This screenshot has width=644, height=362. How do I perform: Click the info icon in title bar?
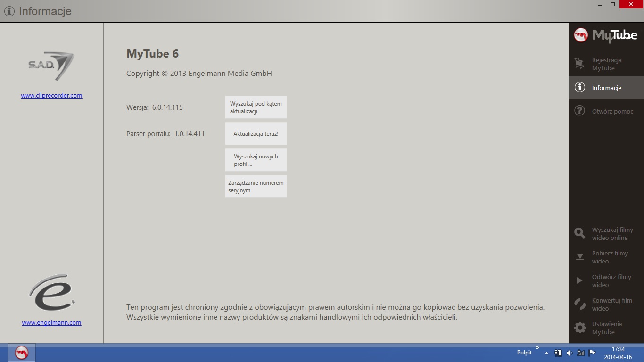click(x=8, y=11)
